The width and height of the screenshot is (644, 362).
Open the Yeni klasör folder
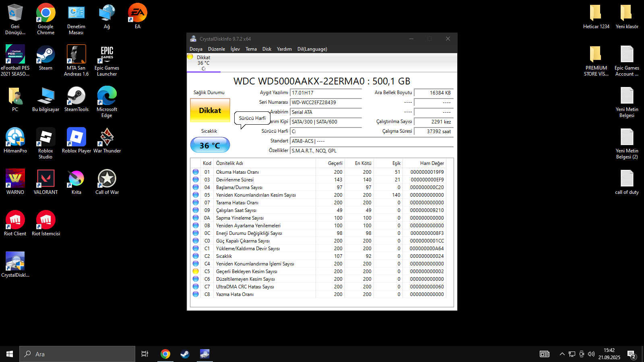(x=627, y=16)
